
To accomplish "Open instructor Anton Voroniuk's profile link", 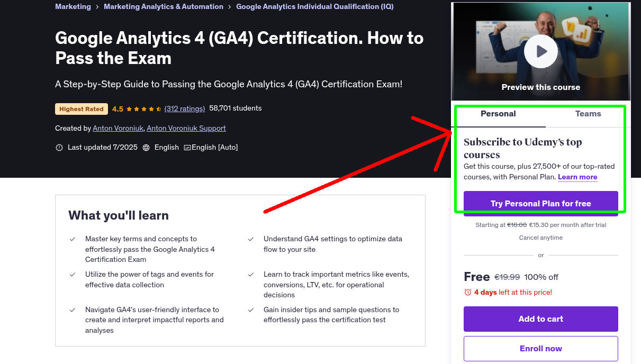I will pyautogui.click(x=118, y=128).
